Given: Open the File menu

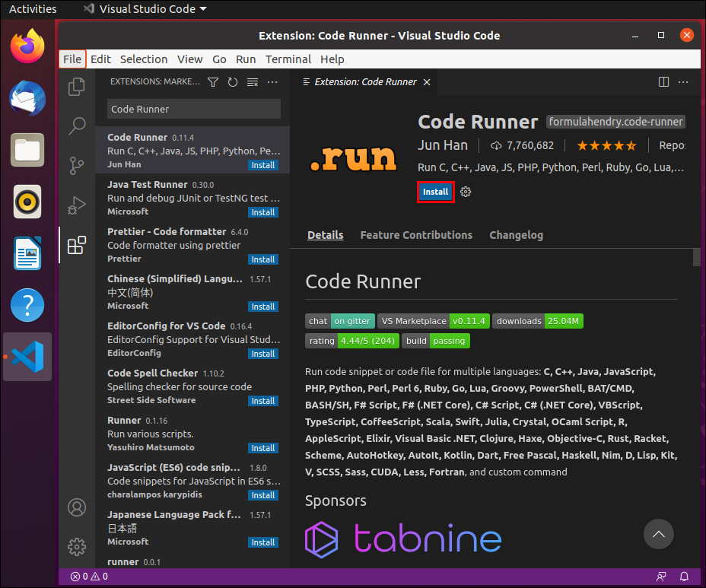Looking at the screenshot, I should [72, 59].
